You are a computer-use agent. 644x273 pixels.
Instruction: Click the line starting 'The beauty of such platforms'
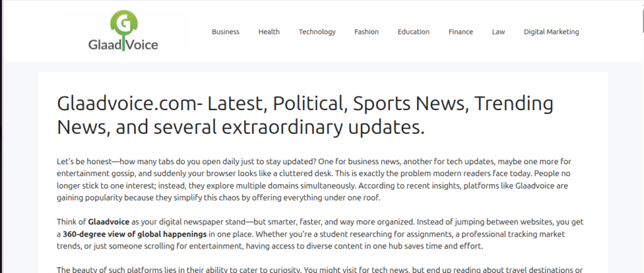[319, 270]
